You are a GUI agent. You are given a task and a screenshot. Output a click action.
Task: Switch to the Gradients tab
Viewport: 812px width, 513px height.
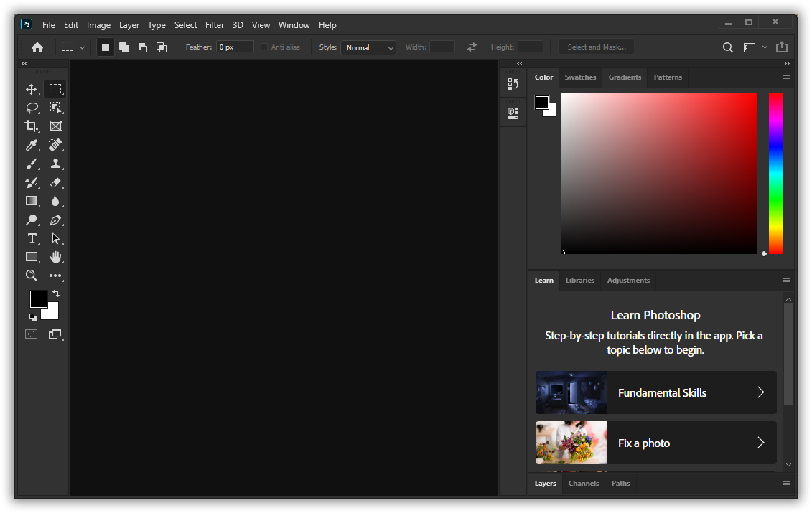[x=625, y=77]
